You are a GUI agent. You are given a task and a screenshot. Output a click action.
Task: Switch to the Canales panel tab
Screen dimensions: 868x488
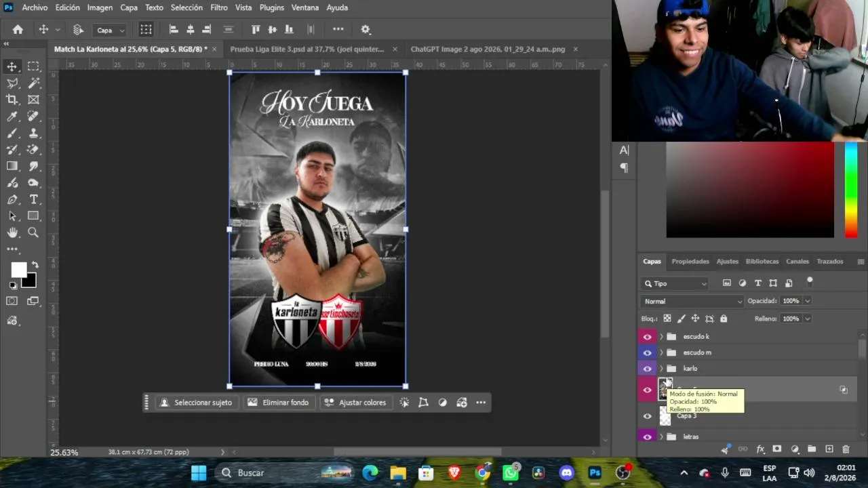[797, 262]
